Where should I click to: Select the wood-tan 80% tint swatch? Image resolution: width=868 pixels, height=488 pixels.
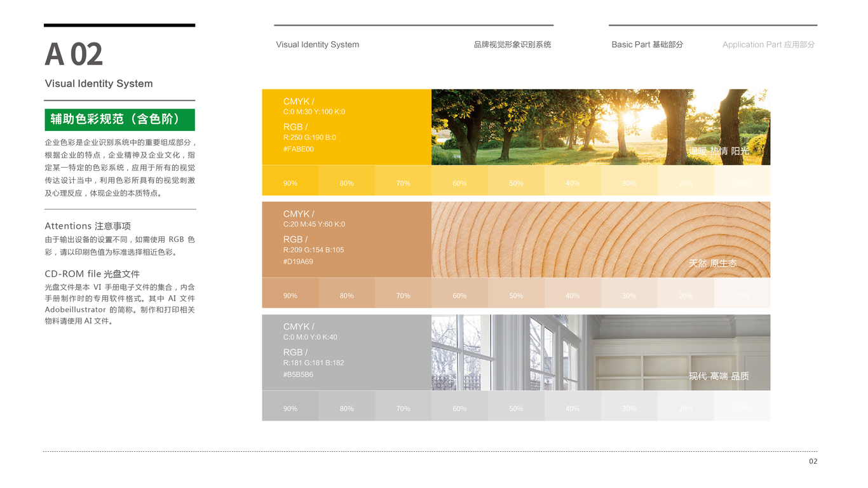347,293
